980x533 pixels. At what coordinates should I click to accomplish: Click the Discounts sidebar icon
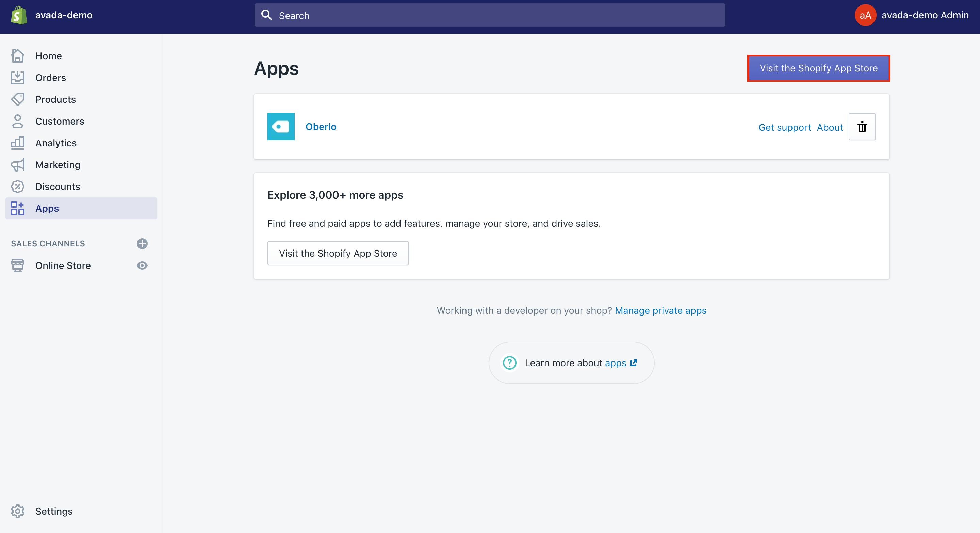pyautogui.click(x=18, y=186)
